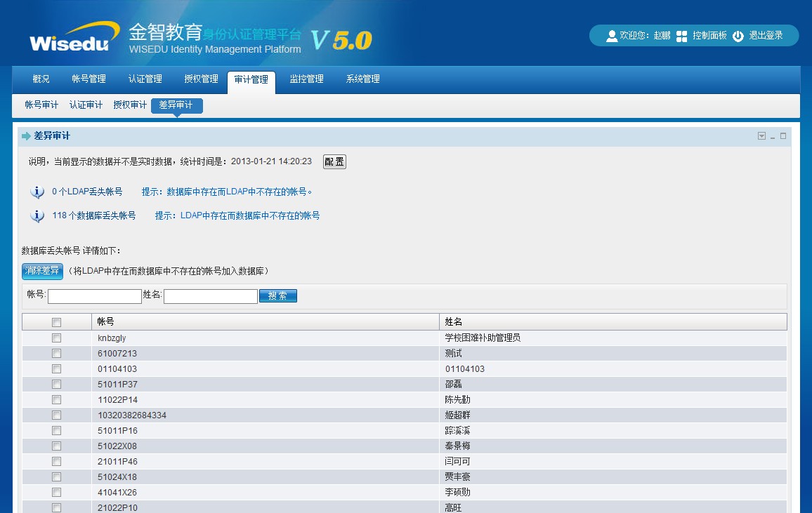Click the Wisedu logo
The height and width of the screenshot is (513, 812).
(x=70, y=39)
